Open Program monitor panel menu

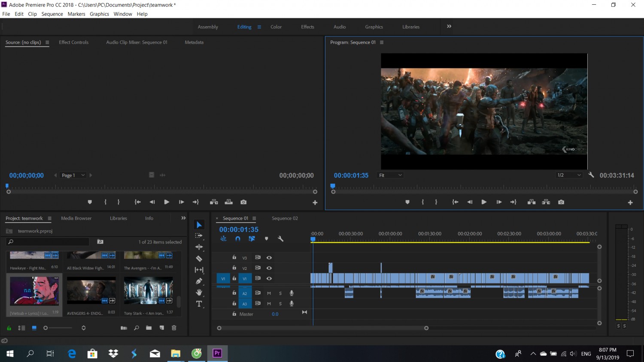(382, 42)
